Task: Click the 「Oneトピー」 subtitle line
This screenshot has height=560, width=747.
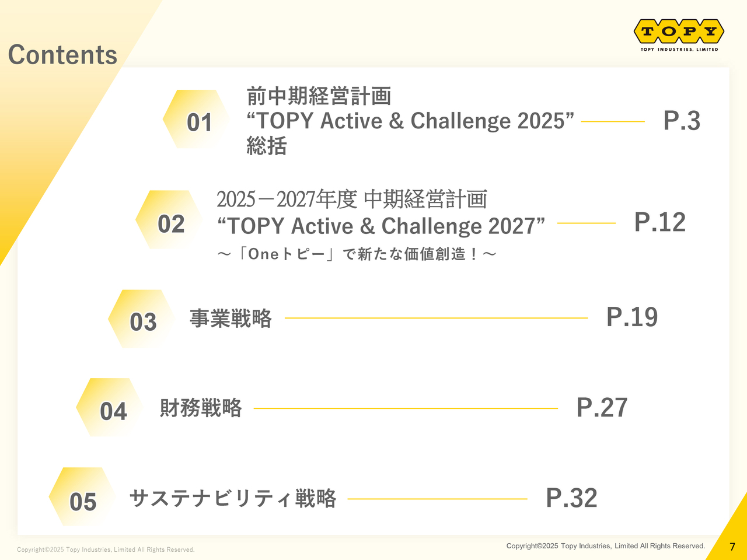Action: 357,254
